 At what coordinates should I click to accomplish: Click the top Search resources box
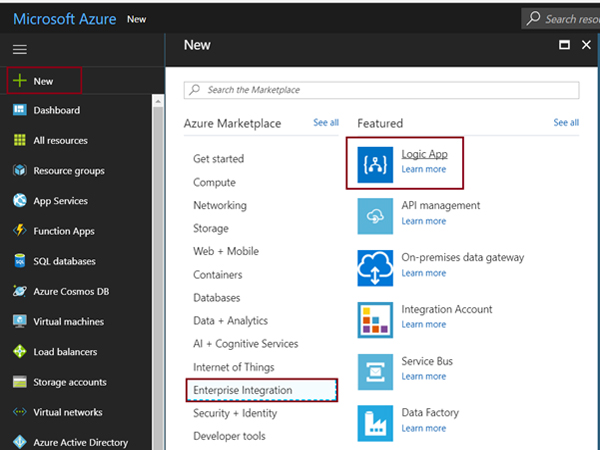[x=565, y=18]
